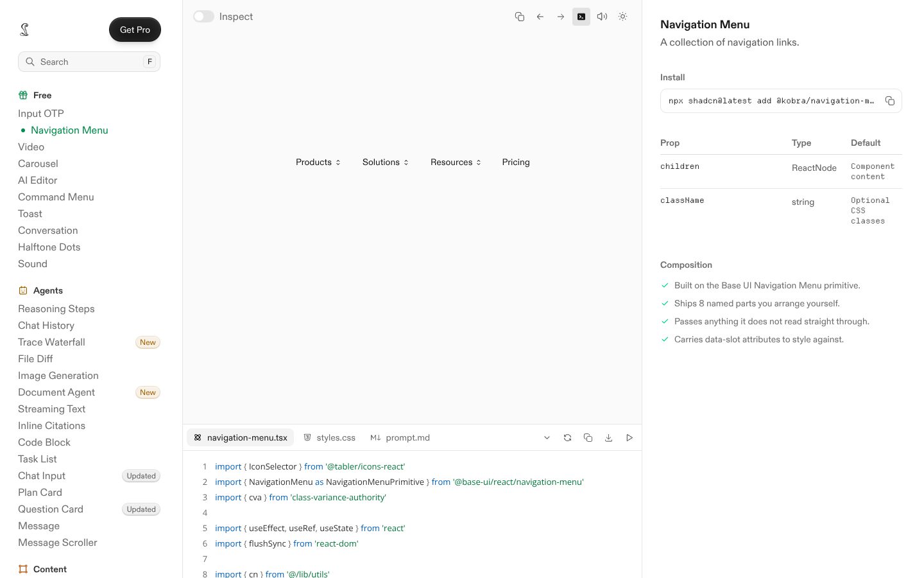Expand the Resources dropdown
This screenshot has height=578, width=924.
point(456,162)
